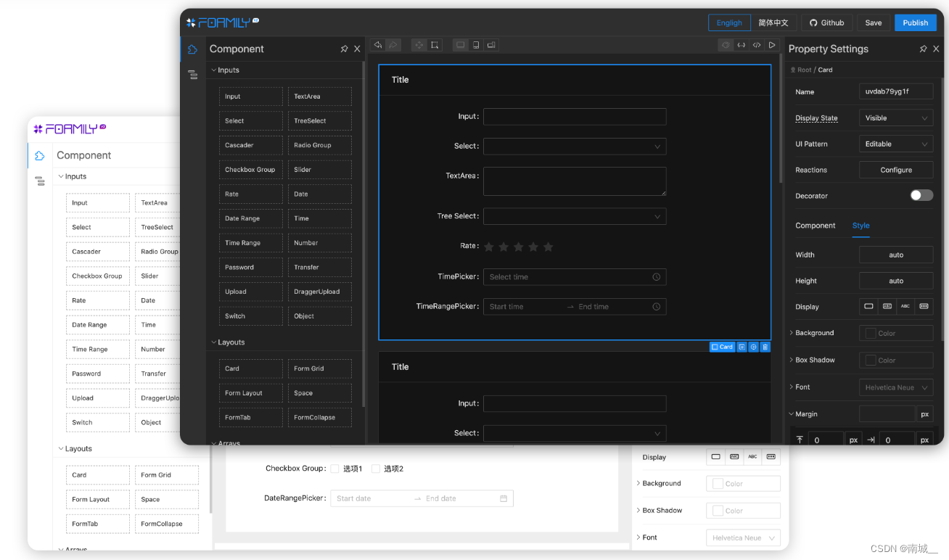Check the 选项2 checkbox

click(375, 468)
